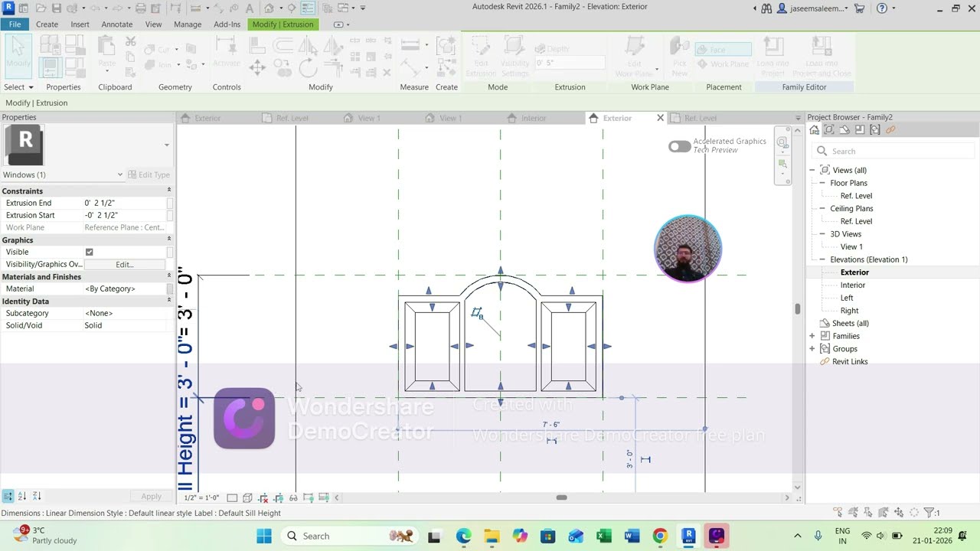Image resolution: width=980 pixels, height=551 pixels.
Task: Toggle the Visible checkbox in Graphics section
Action: [x=90, y=252]
